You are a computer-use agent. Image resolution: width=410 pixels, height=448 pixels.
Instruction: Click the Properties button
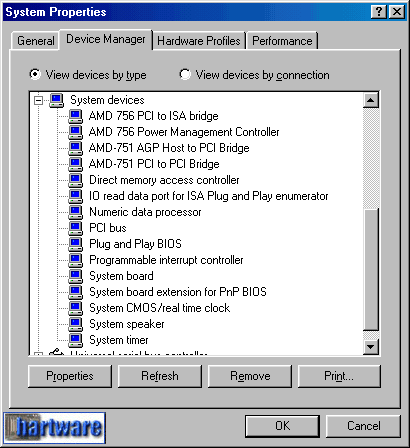[70, 376]
